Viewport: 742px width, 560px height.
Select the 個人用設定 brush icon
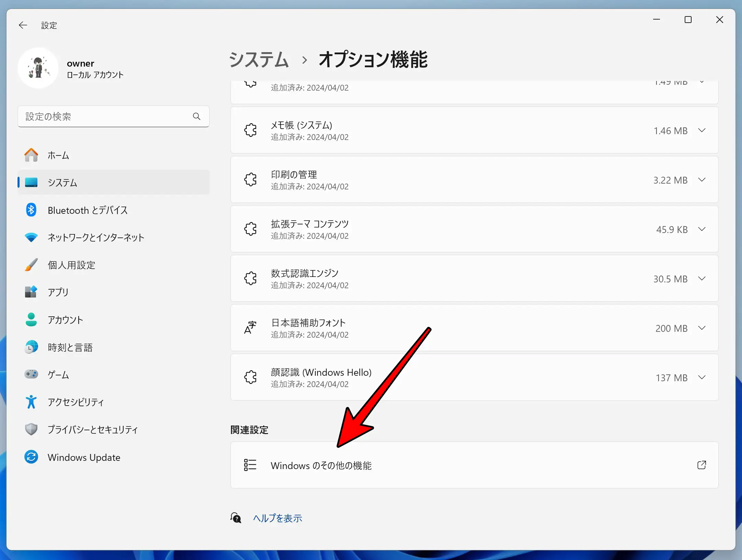coord(31,265)
